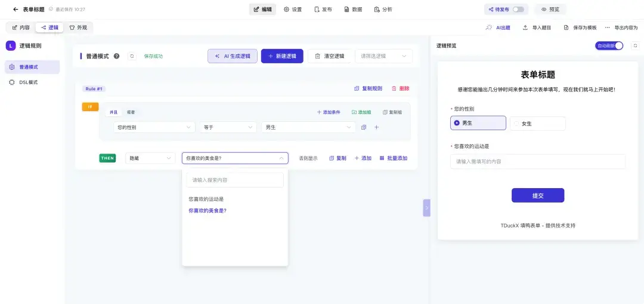Open the 您的性别 field dropdown
This screenshot has height=304, width=644.
(x=154, y=128)
